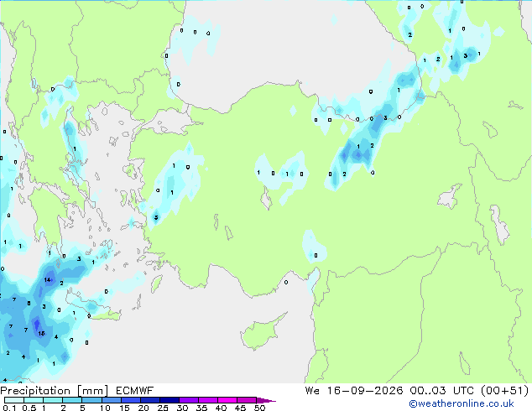Select the forecast date We 16-09-2026 label
The height and width of the screenshot is (411, 532).
(x=354, y=391)
